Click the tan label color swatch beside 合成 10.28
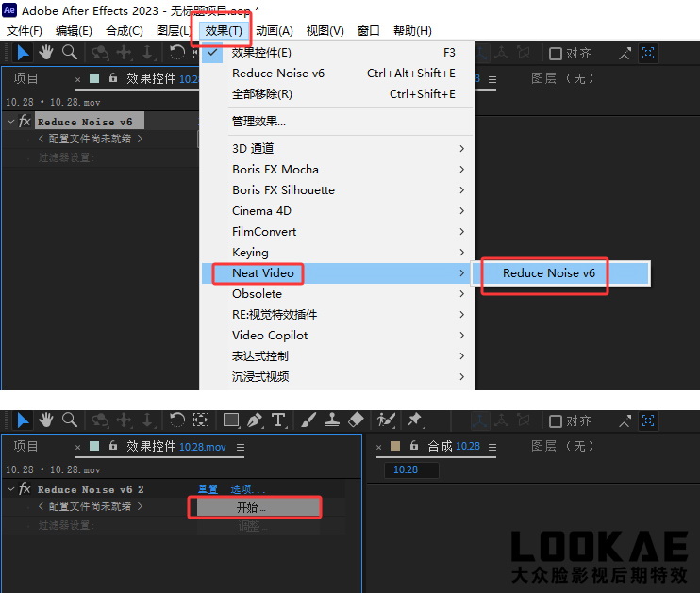The image size is (700, 593). pos(396,447)
